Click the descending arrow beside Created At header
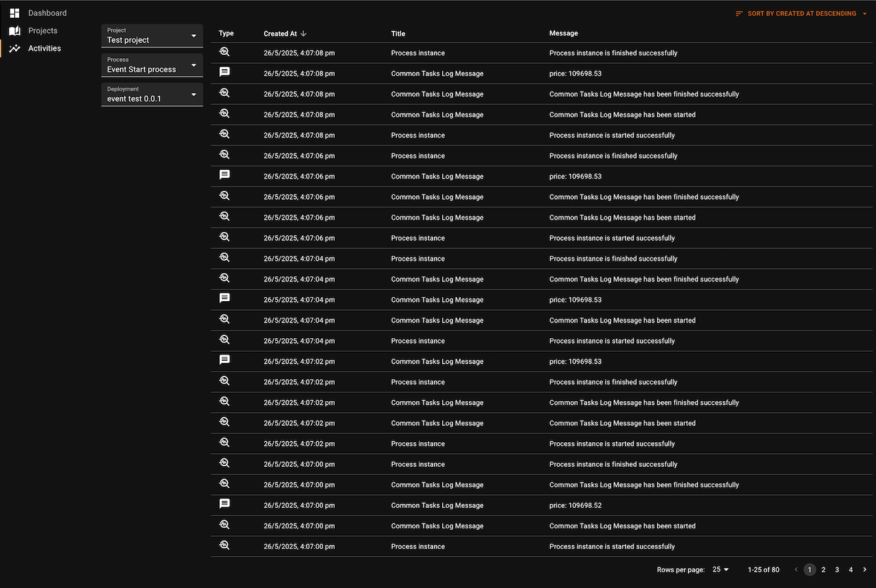Image resolution: width=876 pixels, height=588 pixels. point(304,34)
